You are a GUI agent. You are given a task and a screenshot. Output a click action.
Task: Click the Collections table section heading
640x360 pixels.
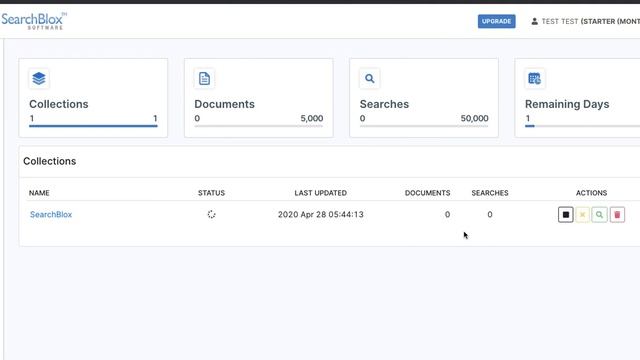[x=49, y=161]
